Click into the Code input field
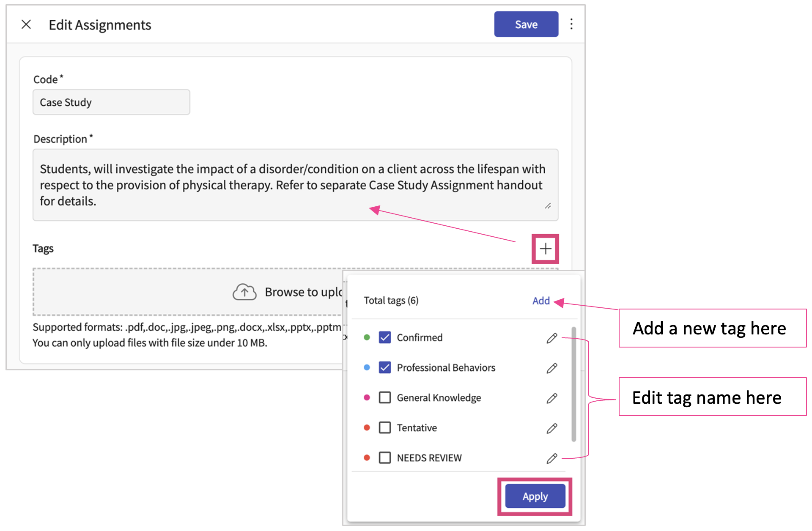Screen dimensions: 812x531 [x=111, y=102]
